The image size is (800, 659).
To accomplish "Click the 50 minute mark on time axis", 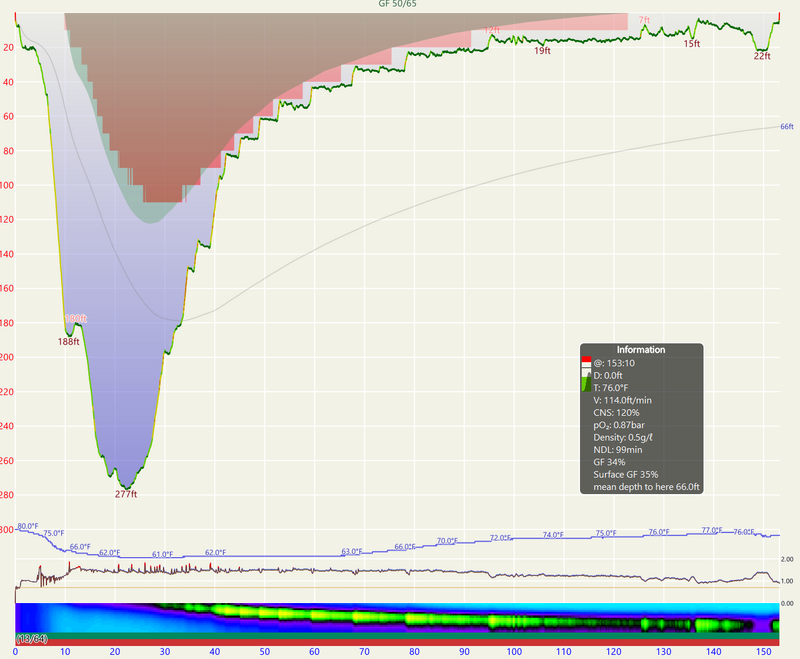I will 264,652.
